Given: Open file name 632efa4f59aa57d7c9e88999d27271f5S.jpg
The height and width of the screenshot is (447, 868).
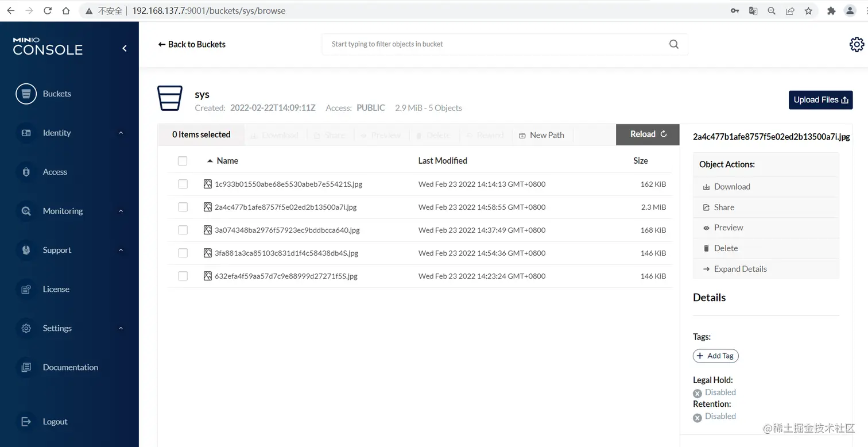Looking at the screenshot, I should click(x=286, y=276).
